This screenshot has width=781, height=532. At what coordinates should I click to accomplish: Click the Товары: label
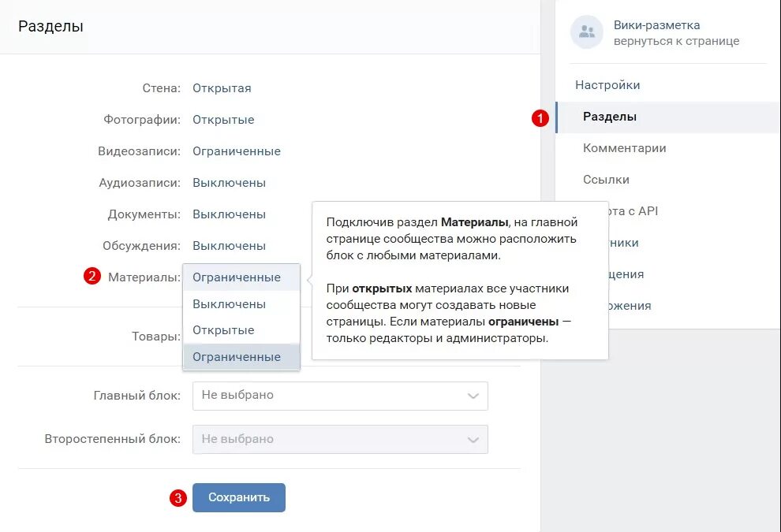156,337
